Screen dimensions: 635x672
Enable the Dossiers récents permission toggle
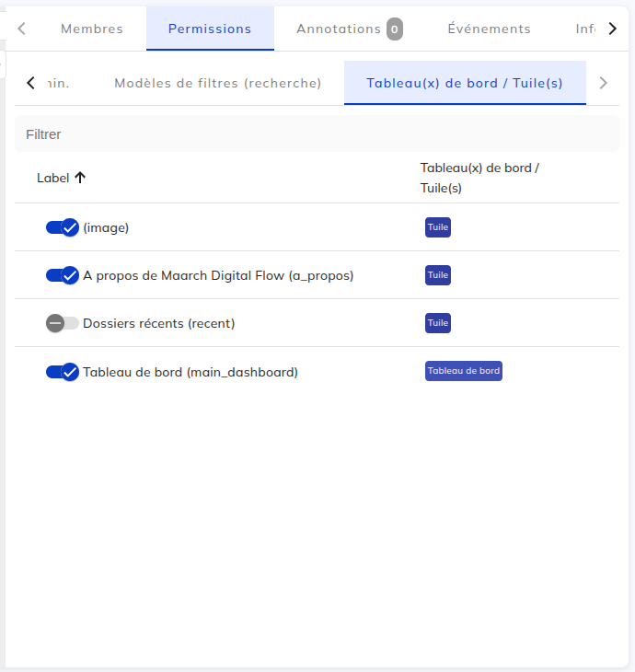(x=63, y=323)
